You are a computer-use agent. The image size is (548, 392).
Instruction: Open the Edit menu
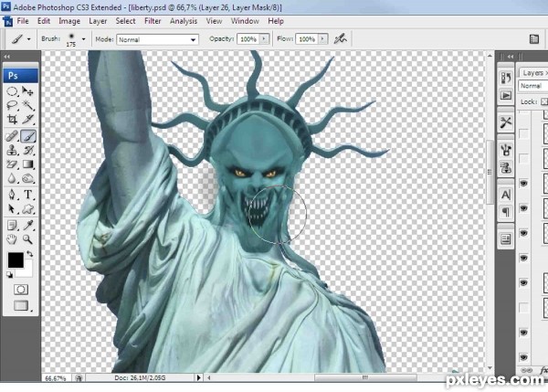pyautogui.click(x=44, y=21)
